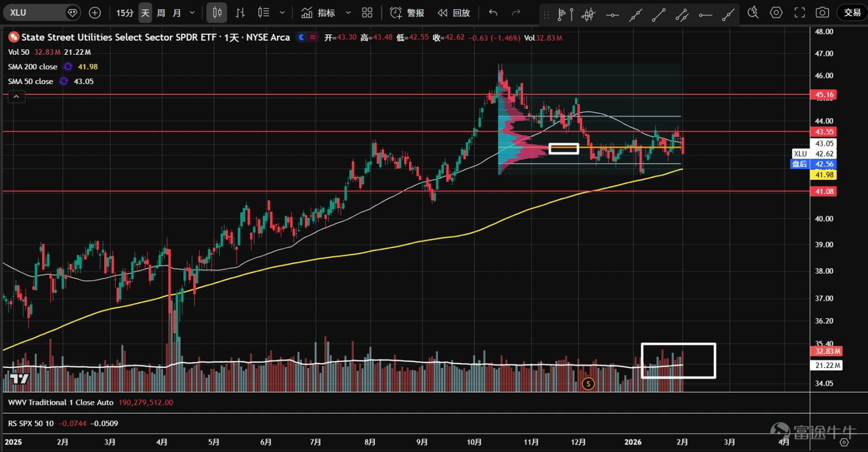Image resolution: width=868 pixels, height=452 pixels.
Task: Click the undo arrow icon
Action: pos(493,12)
